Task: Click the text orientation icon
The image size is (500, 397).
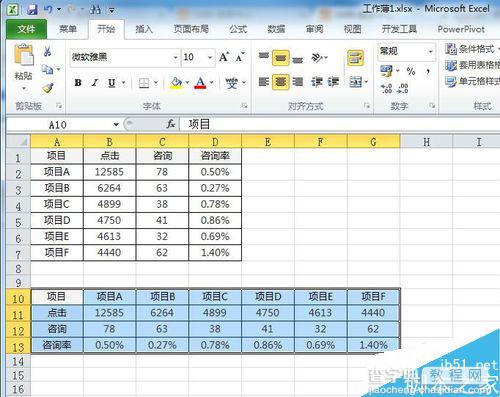Action: (317, 58)
